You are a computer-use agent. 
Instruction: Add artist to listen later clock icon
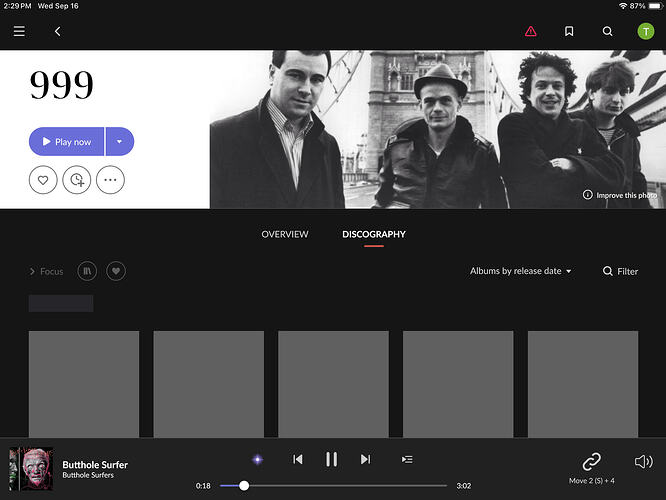tap(76, 180)
